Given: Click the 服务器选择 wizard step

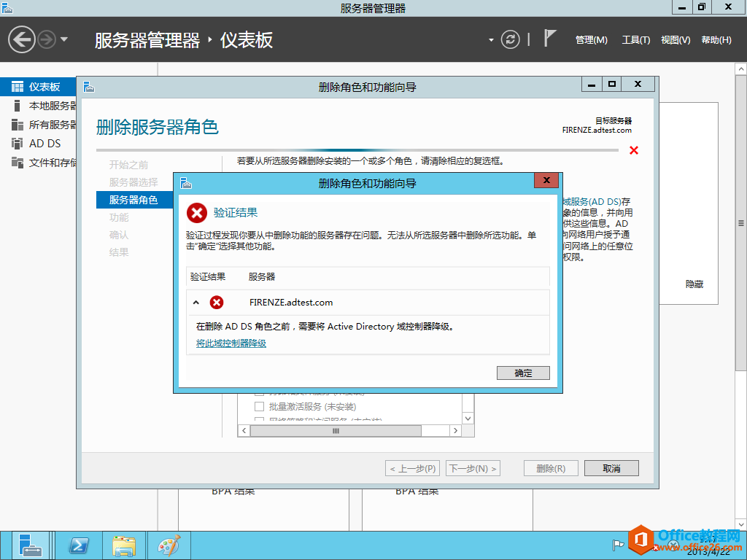Looking at the screenshot, I should (x=133, y=182).
